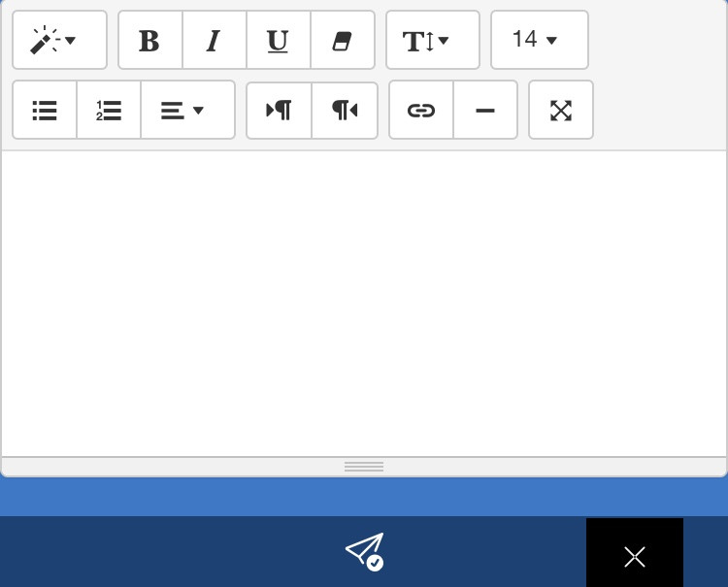Expand the font size 14 dropdown
The image size is (728, 587).
539,41
